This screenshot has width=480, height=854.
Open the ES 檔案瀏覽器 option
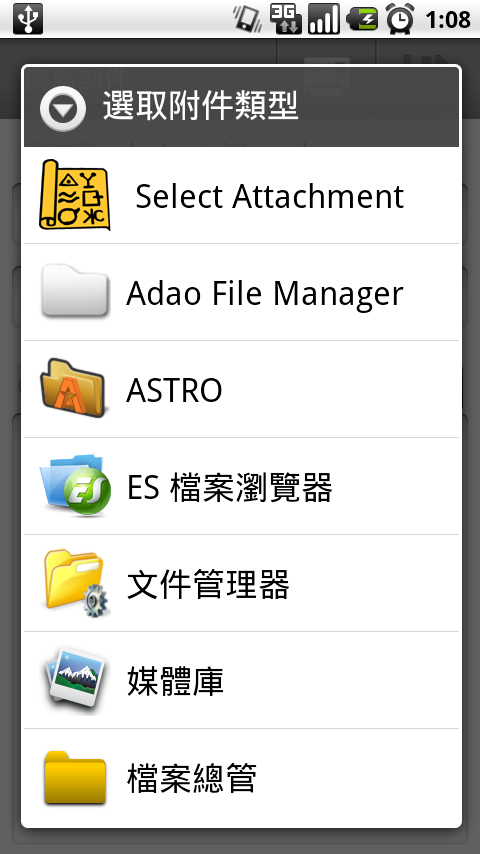click(x=241, y=486)
